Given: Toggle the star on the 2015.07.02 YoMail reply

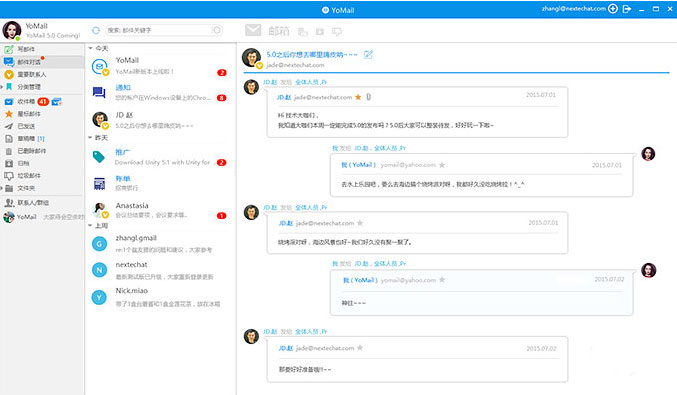Looking at the screenshot, I should point(442,280).
